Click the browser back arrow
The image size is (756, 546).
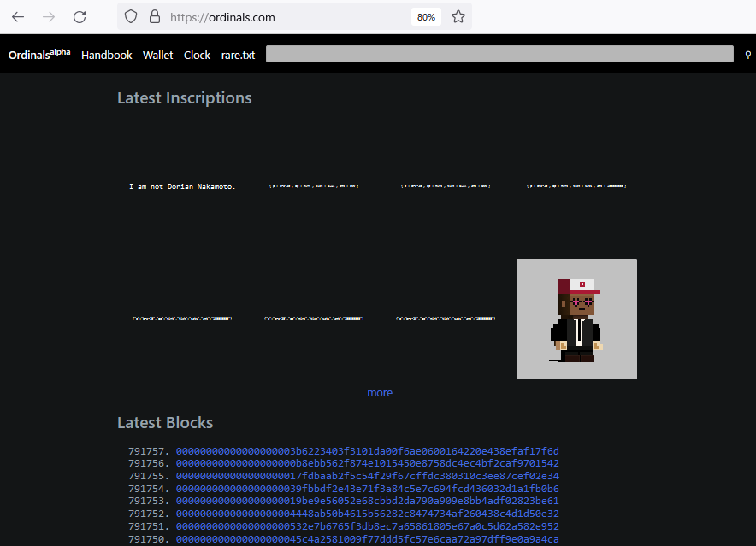click(x=18, y=16)
